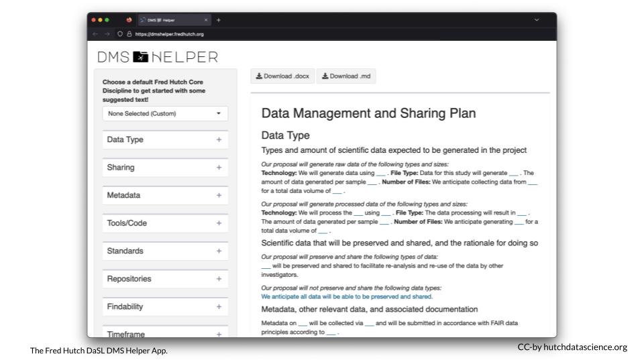Open a new browser tab with plus

(219, 19)
